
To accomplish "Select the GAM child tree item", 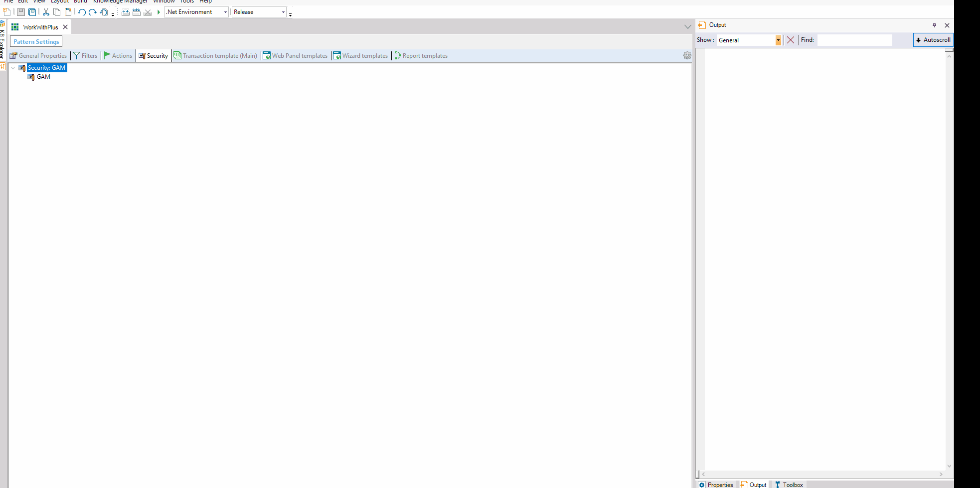I will pyautogui.click(x=43, y=77).
